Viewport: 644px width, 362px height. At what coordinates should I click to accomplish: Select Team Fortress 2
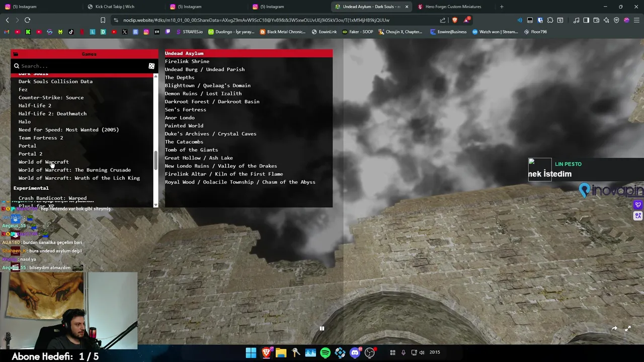[x=41, y=138]
